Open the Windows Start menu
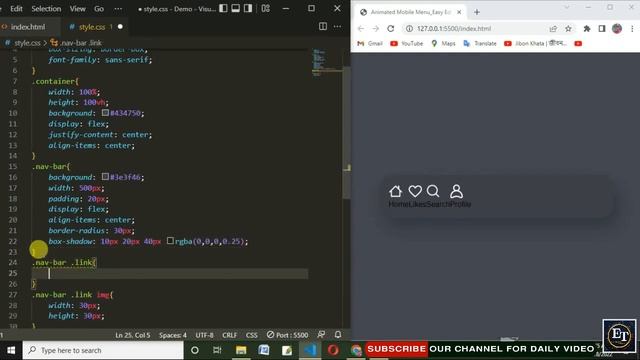The width and height of the screenshot is (640, 360). click(x=11, y=350)
